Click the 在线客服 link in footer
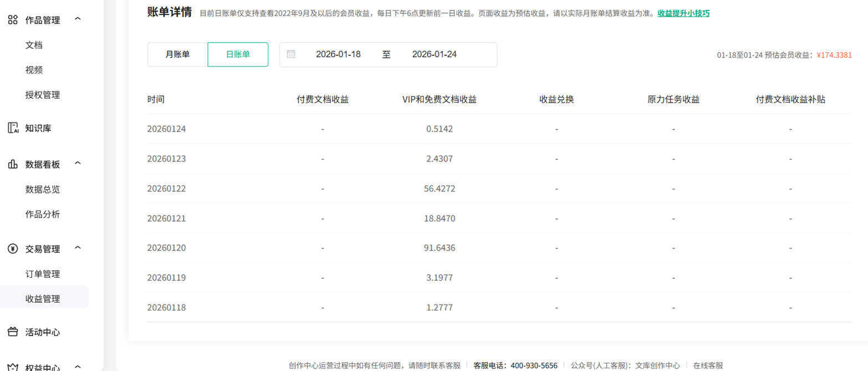Image resolution: width=868 pixels, height=371 pixels. point(708,366)
